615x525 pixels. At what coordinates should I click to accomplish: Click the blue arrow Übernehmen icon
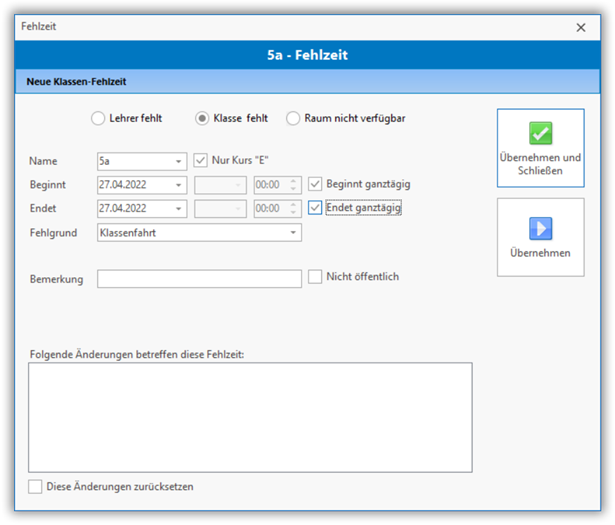[540, 228]
